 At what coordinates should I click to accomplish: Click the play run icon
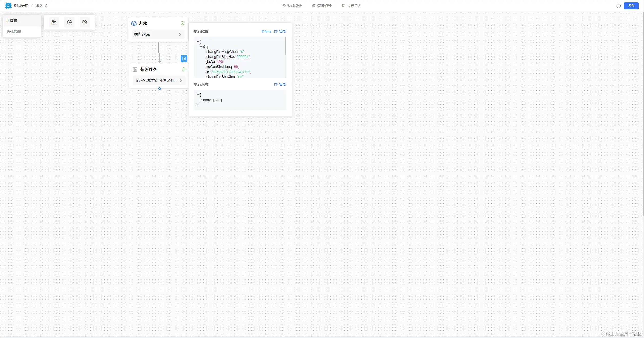85,22
